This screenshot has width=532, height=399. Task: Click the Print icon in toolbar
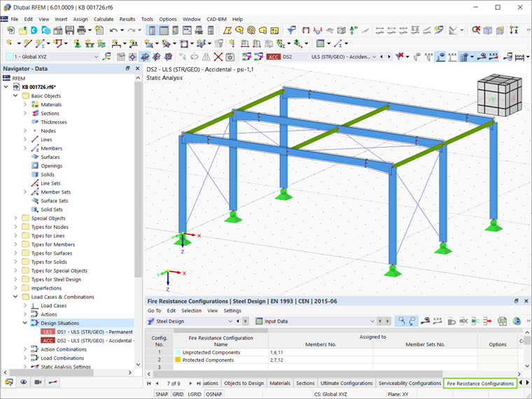click(x=81, y=31)
